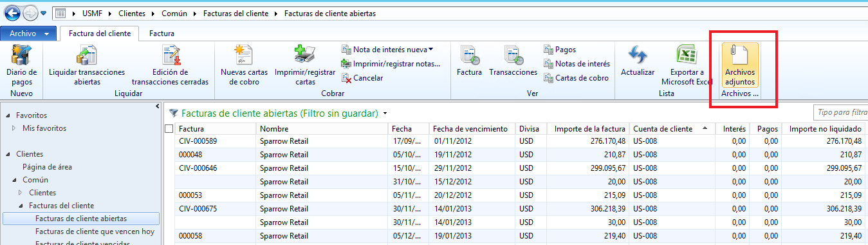The height and width of the screenshot is (245, 868).
Task: Open Archivos adjuntos
Action: coord(740,65)
